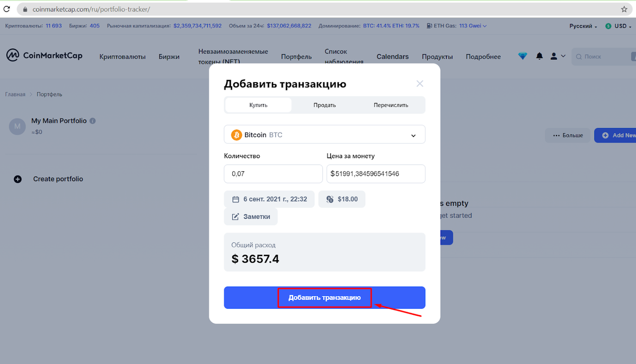Open the Криптовалюты menu

[x=122, y=57]
